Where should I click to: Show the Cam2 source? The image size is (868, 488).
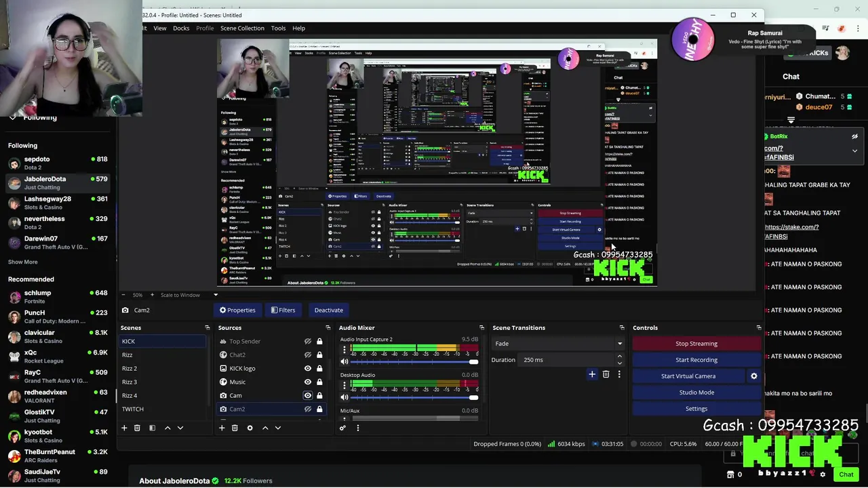(x=307, y=409)
